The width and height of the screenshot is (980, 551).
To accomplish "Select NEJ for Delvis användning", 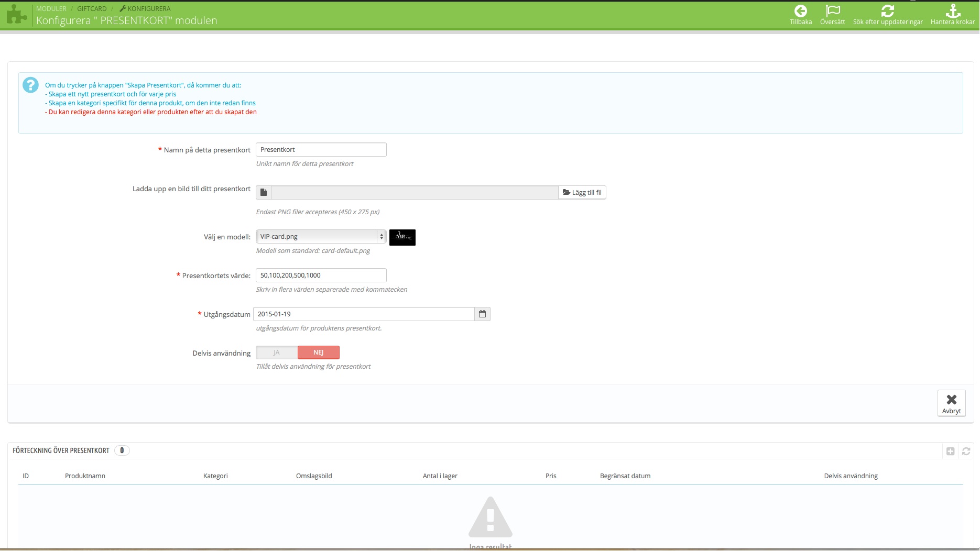I will click(x=319, y=352).
